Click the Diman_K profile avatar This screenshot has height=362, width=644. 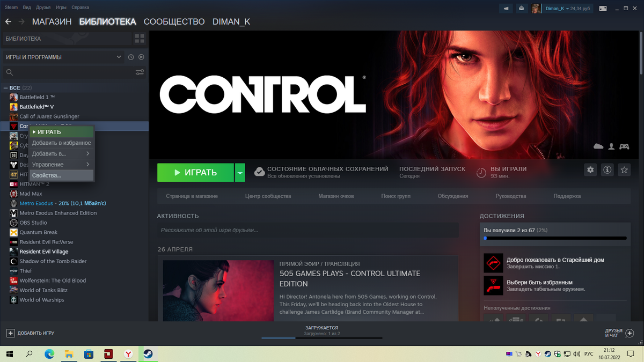[536, 9]
